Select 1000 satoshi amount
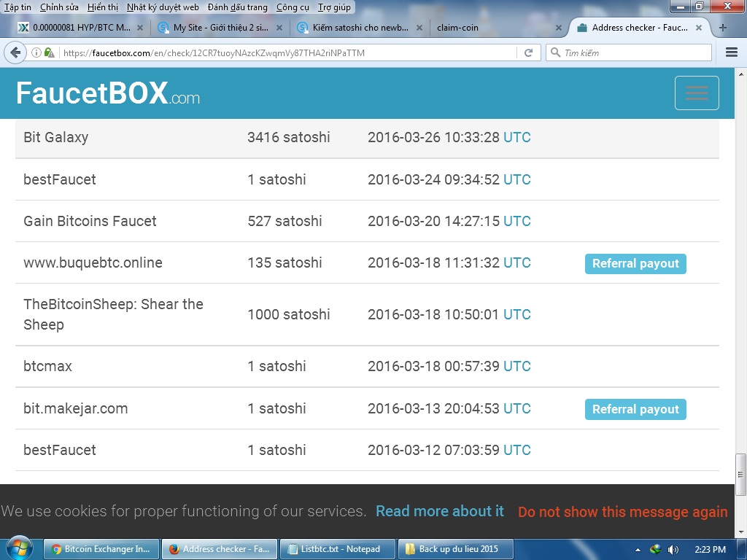This screenshot has height=560, width=747. pos(289,314)
